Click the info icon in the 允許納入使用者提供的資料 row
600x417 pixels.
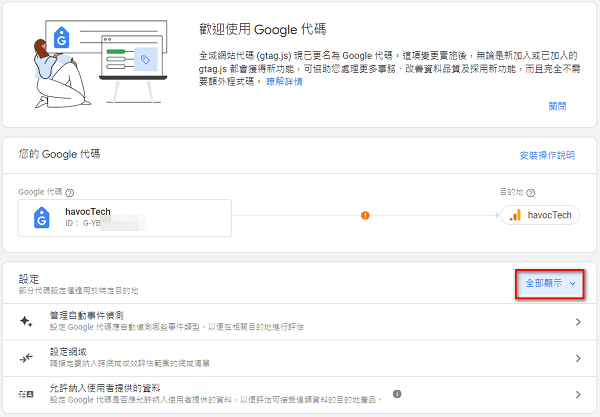tap(397, 394)
